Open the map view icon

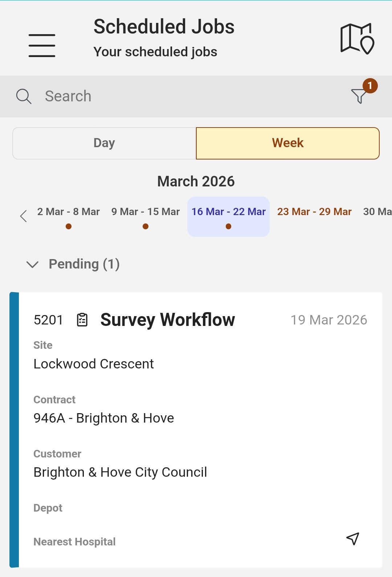(x=357, y=39)
